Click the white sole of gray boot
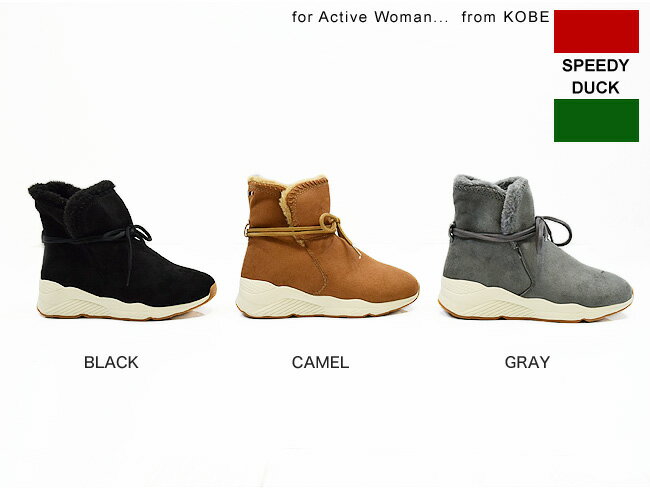Screen dimensions: 650x488 click(x=535, y=303)
